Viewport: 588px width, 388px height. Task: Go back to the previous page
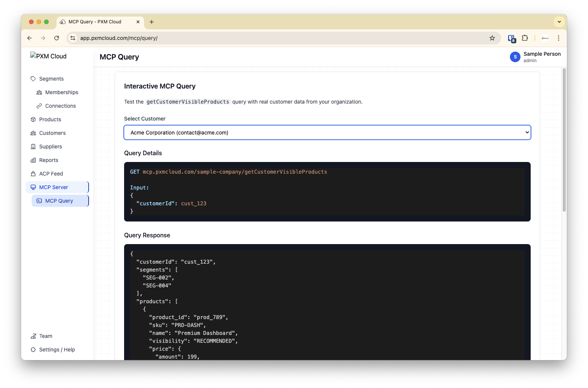point(29,38)
